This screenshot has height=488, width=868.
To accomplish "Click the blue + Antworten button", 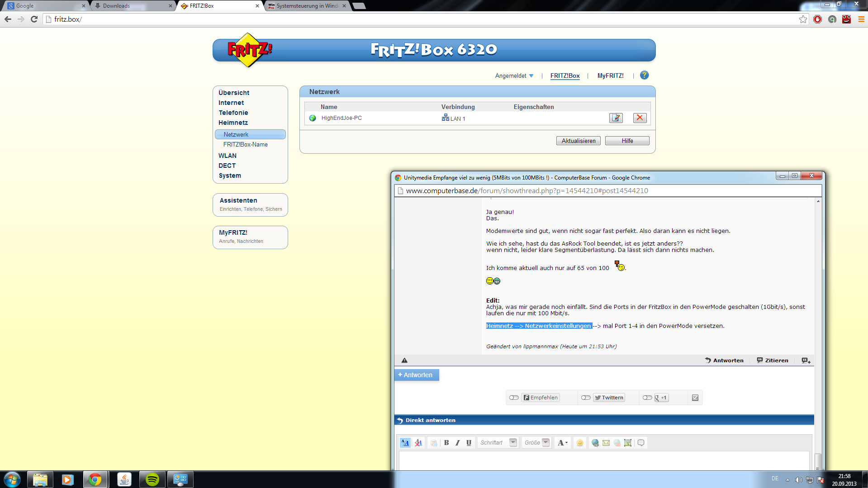I will tap(417, 375).
